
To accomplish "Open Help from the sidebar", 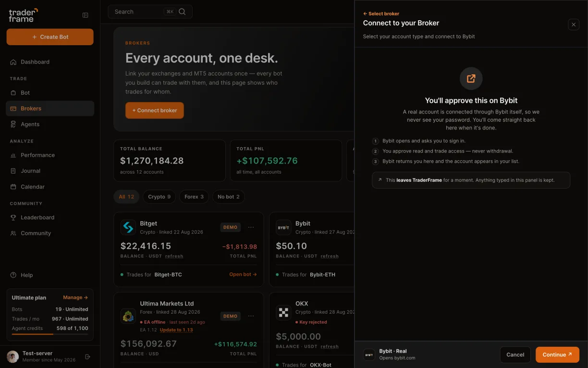I will (50, 275).
